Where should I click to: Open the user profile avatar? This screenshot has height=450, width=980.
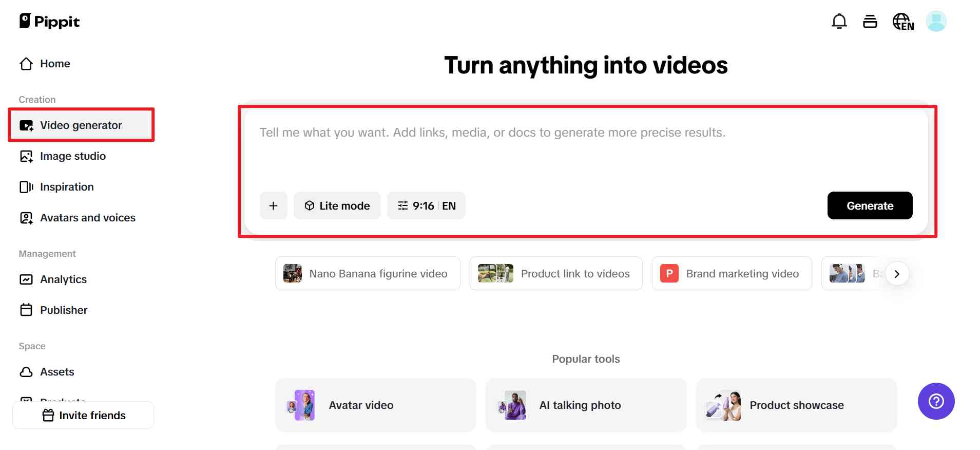pyautogui.click(x=936, y=22)
